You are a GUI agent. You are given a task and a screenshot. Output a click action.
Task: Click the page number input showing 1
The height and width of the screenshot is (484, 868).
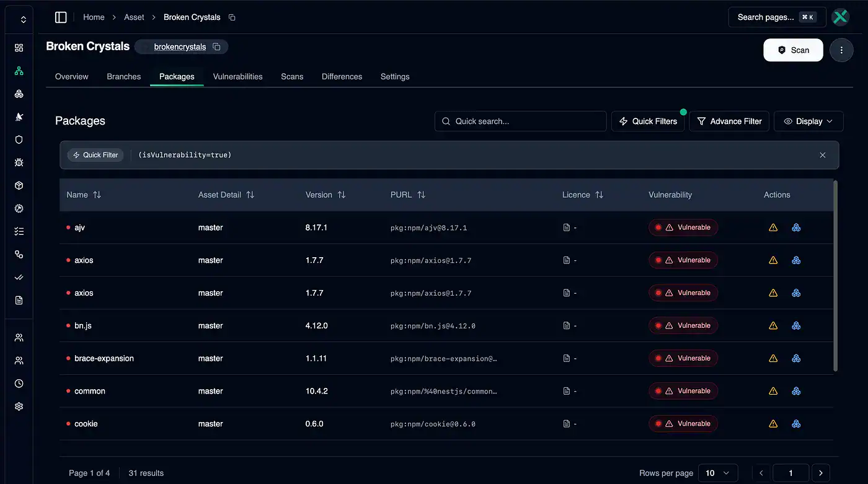coord(790,473)
